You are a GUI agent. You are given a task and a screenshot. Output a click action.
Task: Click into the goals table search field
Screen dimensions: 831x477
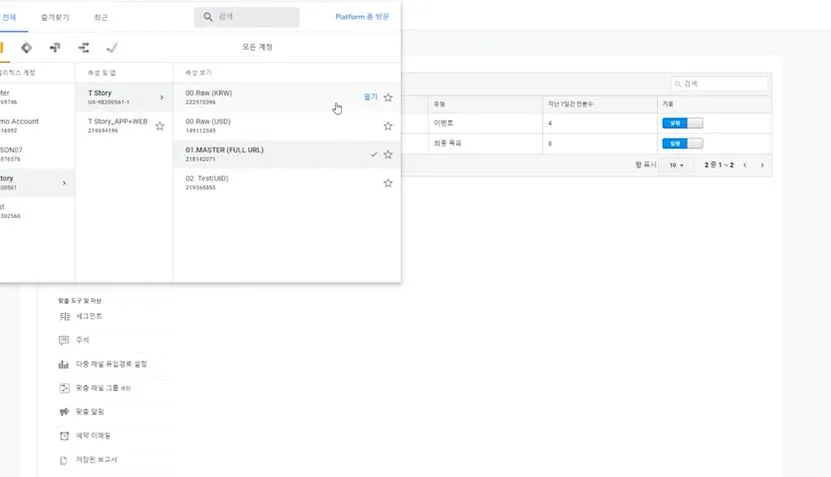point(719,84)
